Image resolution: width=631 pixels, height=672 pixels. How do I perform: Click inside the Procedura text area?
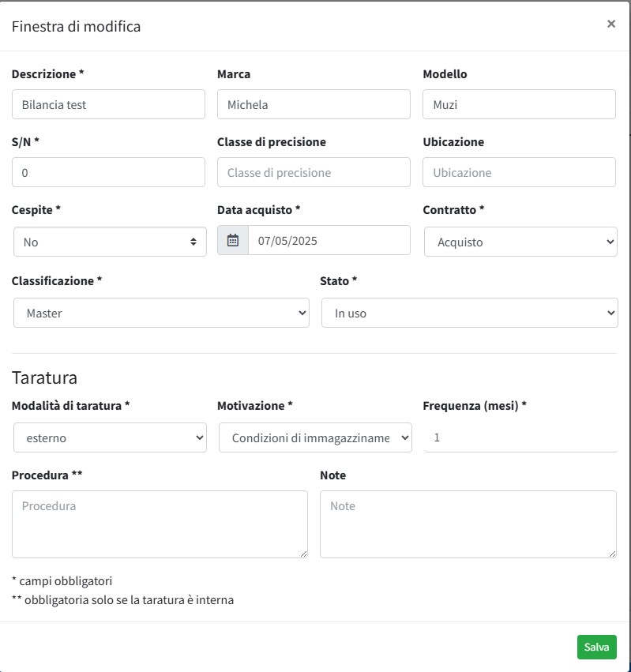point(160,524)
